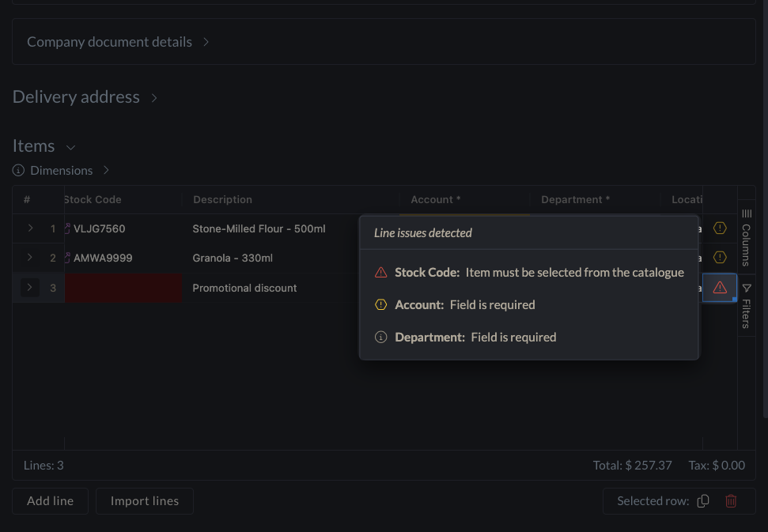Click the yellow warning icon on row 1
The image size is (768, 532).
(x=720, y=228)
